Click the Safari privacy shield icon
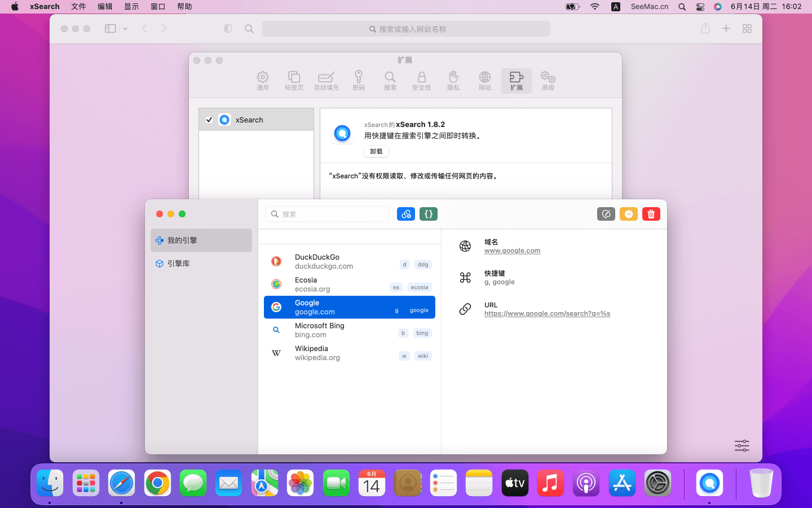 228,29
